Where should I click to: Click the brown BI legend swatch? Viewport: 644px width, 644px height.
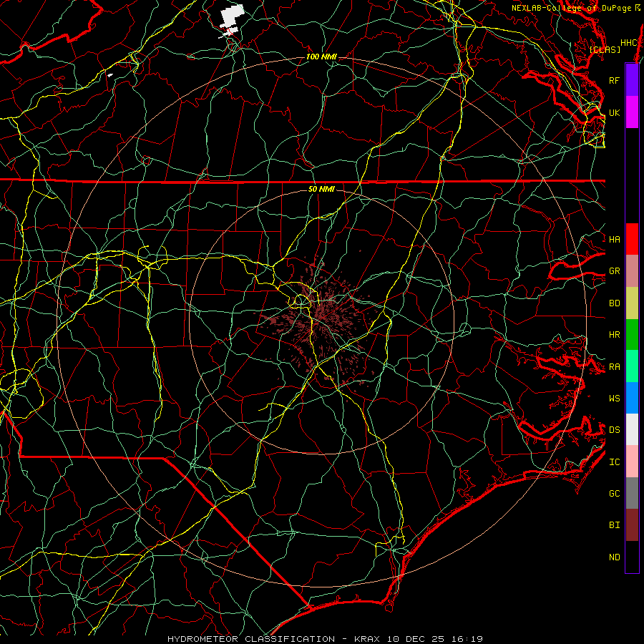(632, 525)
